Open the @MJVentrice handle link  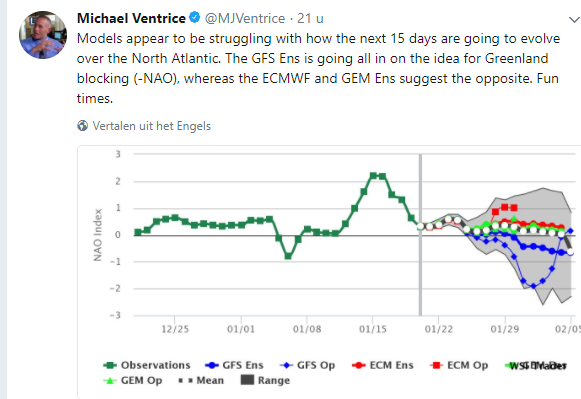(x=245, y=18)
